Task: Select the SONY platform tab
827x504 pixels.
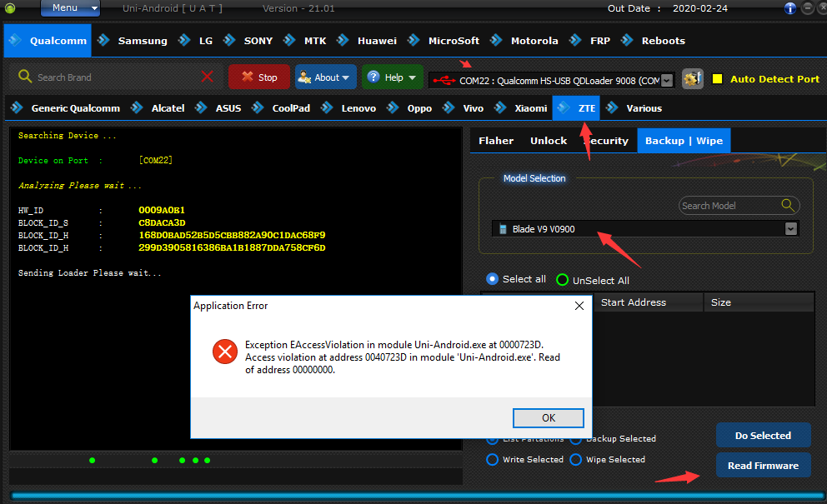Action: pos(248,41)
